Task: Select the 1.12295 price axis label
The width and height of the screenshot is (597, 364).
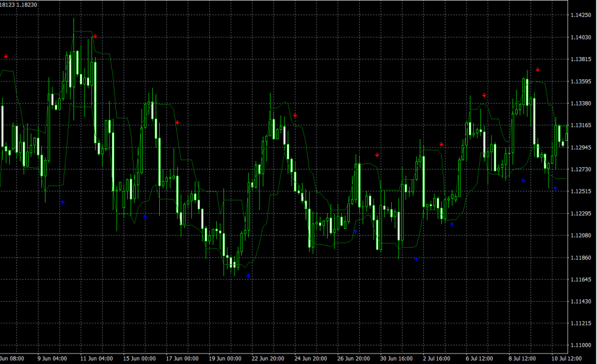Action: (x=581, y=213)
